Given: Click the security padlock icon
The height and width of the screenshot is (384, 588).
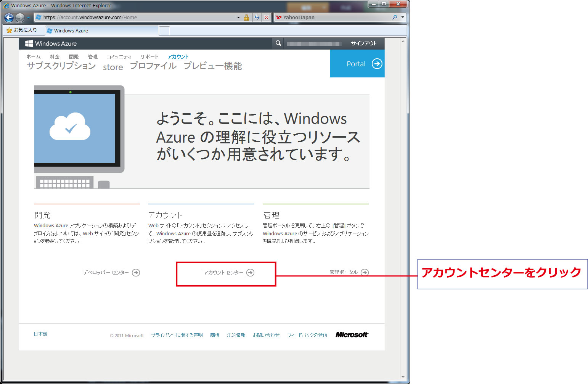Looking at the screenshot, I should coord(246,18).
